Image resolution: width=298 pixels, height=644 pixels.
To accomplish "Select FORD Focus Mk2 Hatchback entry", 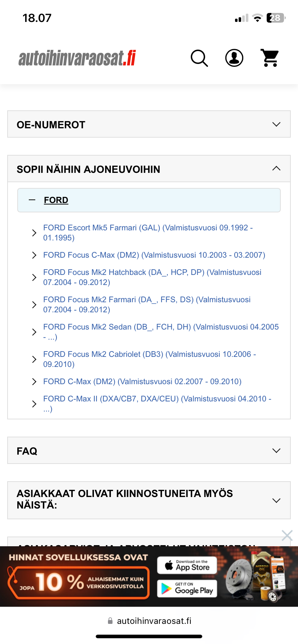I will pos(152,277).
